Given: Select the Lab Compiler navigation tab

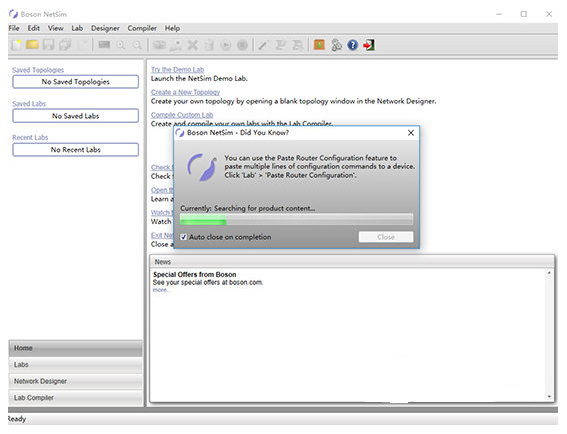Looking at the screenshot, I should point(76,398).
